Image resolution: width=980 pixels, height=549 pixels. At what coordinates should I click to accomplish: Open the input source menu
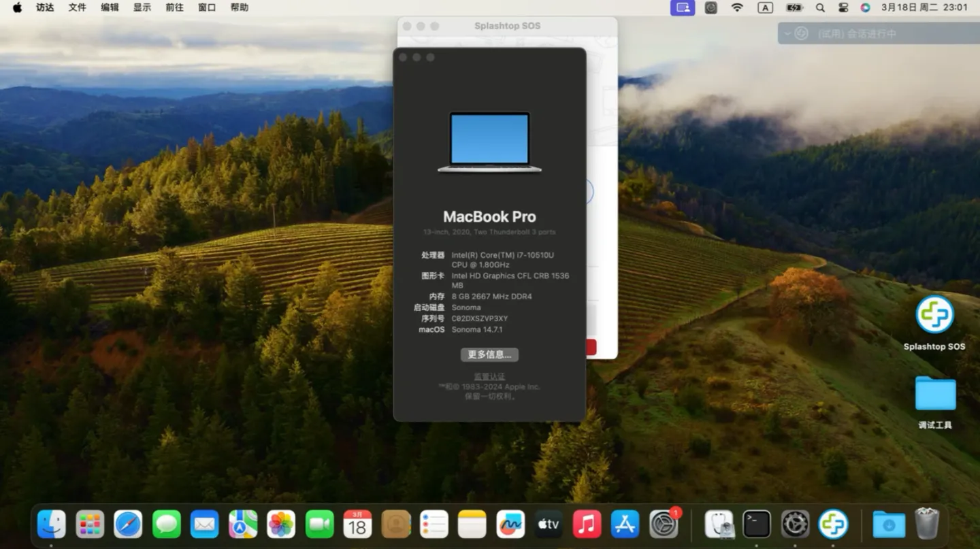(x=765, y=7)
